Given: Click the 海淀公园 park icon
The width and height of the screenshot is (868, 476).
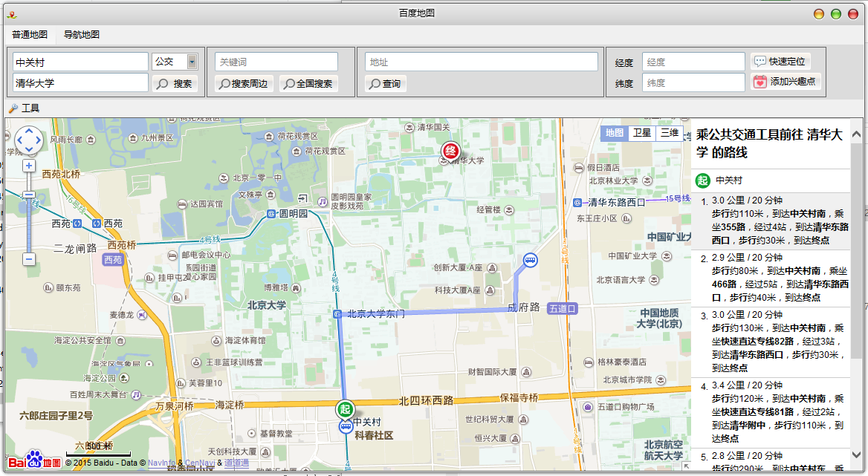Looking at the screenshot, I should click(124, 378).
